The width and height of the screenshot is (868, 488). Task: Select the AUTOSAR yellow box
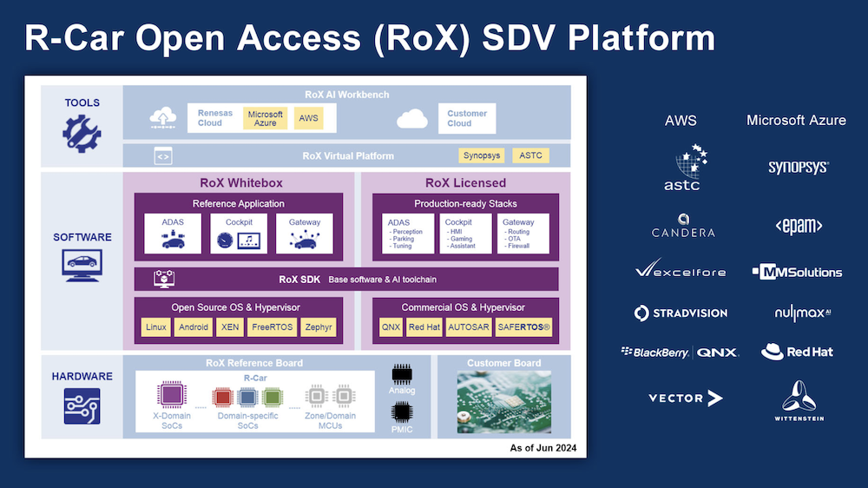point(469,327)
